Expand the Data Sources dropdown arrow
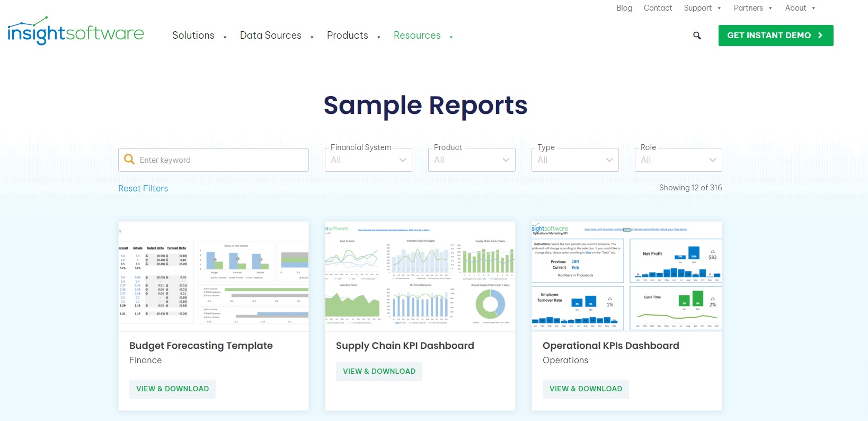The width and height of the screenshot is (868, 421). point(312,37)
